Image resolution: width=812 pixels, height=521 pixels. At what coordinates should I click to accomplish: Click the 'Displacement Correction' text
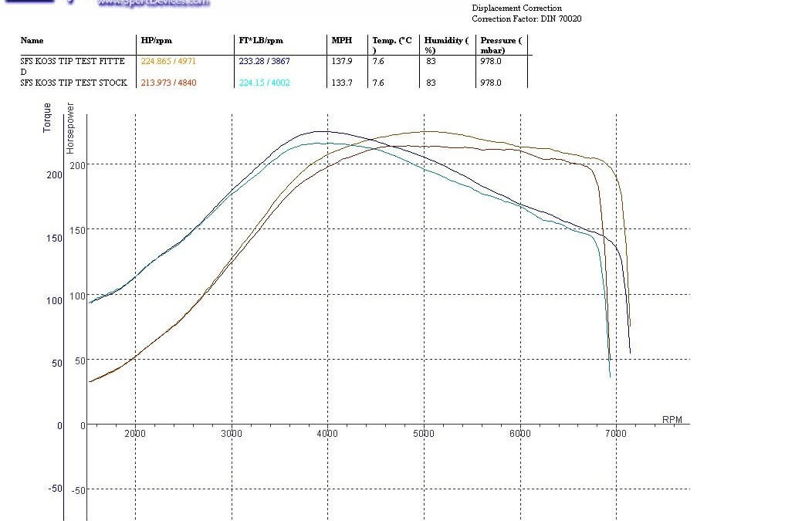point(517,8)
